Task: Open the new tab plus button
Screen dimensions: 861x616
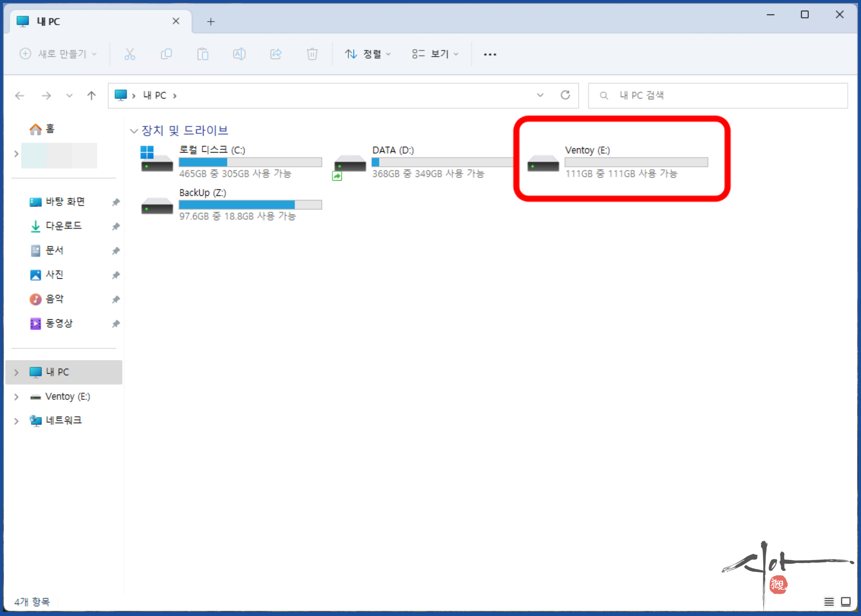Action: (210, 21)
